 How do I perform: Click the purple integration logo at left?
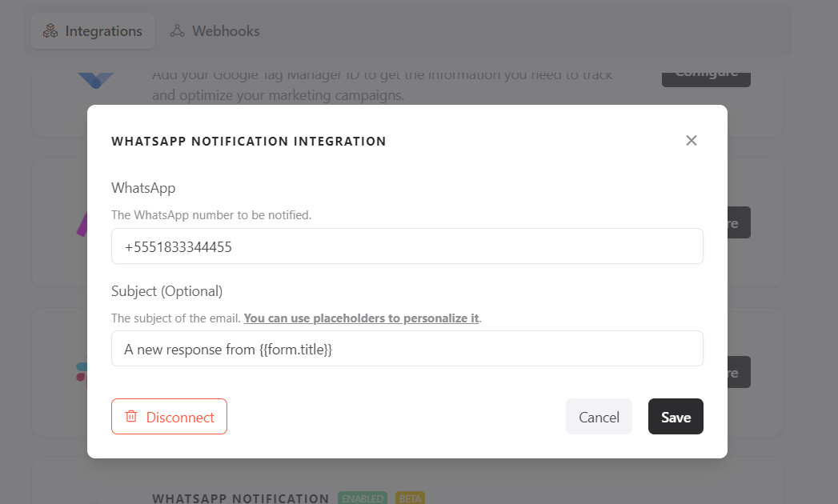tap(82, 222)
